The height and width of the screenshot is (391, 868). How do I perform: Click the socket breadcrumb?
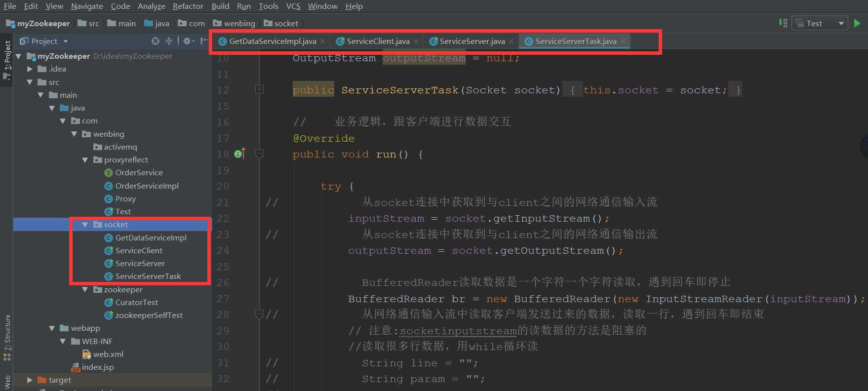click(x=281, y=23)
